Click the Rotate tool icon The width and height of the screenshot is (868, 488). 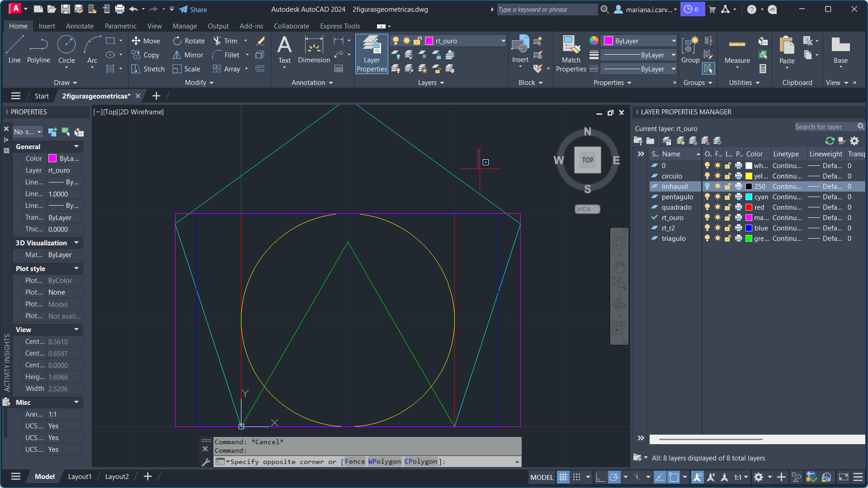177,41
